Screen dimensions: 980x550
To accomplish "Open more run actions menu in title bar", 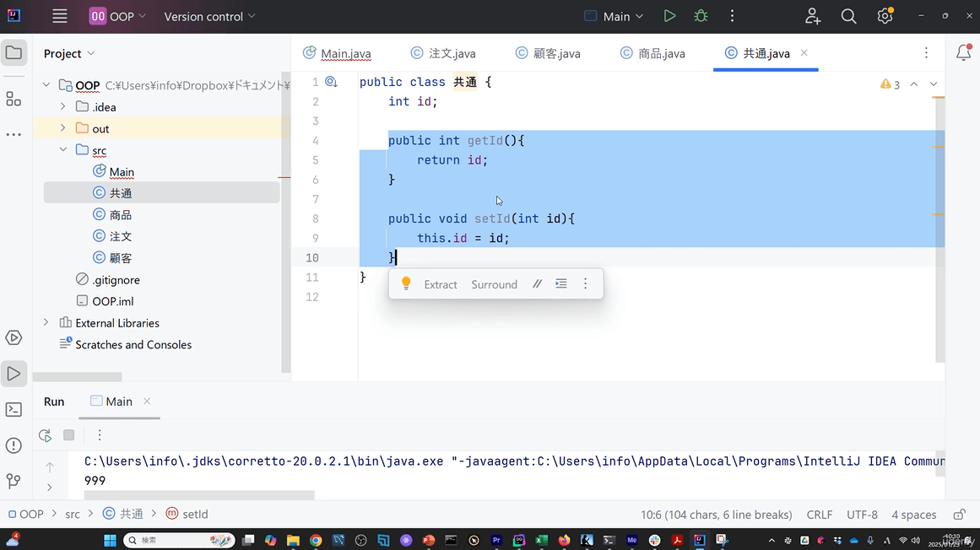I will [x=732, y=16].
